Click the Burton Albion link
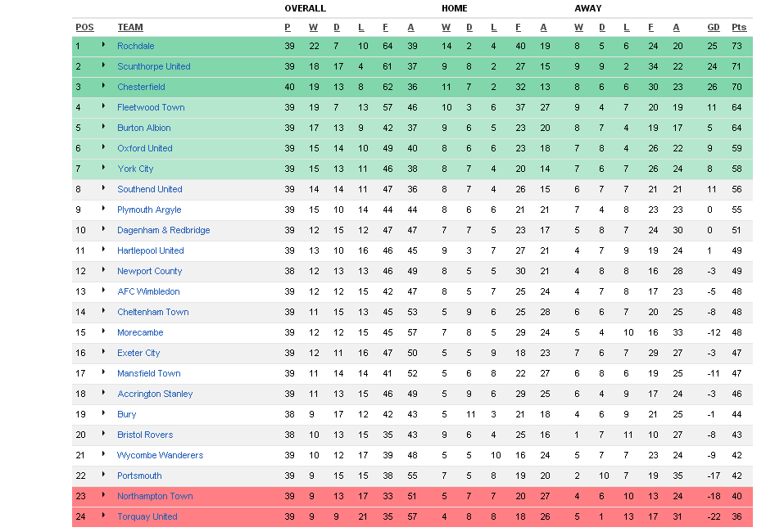 click(x=144, y=128)
